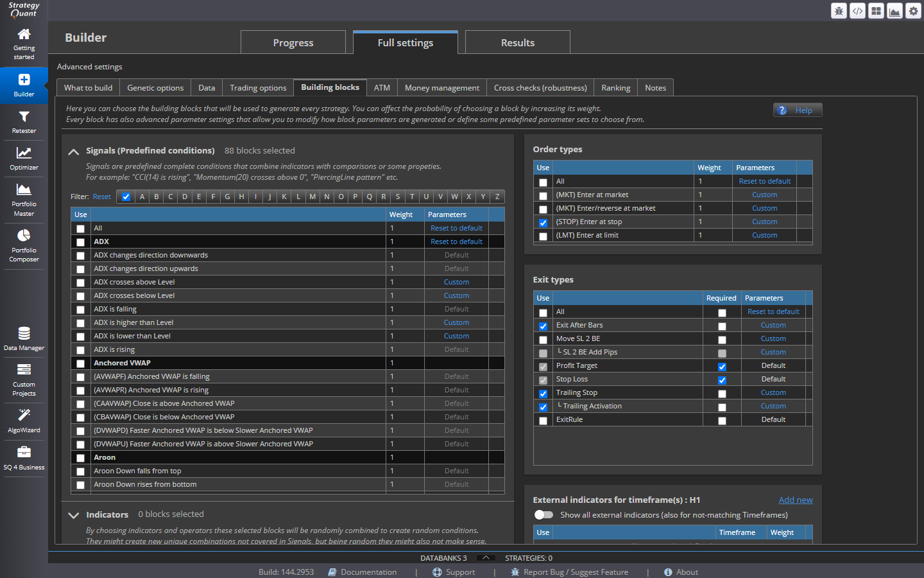The image size is (924, 578).
Task: Open the Money management tab
Action: point(442,88)
